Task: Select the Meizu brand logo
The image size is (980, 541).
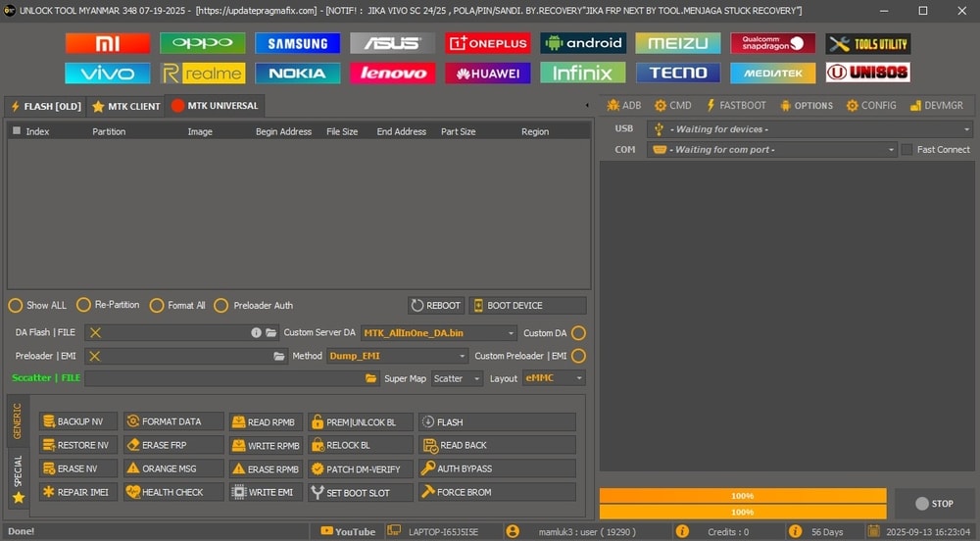Action: click(678, 43)
